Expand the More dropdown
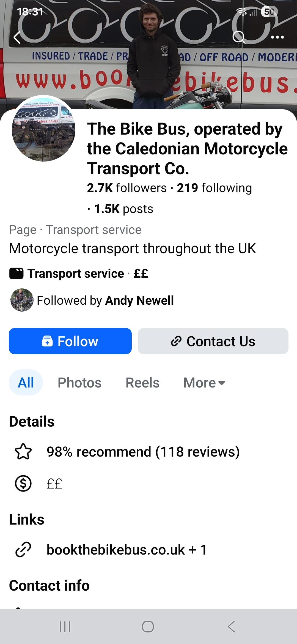The height and width of the screenshot is (644, 297). point(204,383)
